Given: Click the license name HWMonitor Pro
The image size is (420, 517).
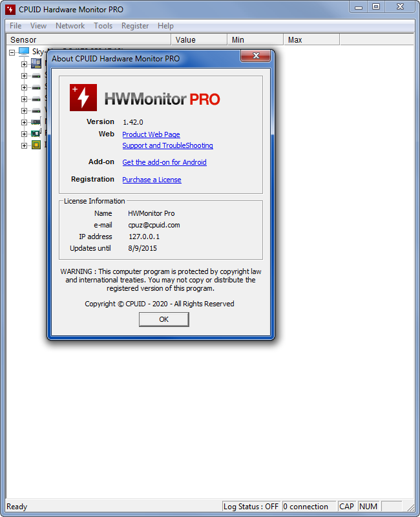Looking at the screenshot, I should click(x=151, y=213).
